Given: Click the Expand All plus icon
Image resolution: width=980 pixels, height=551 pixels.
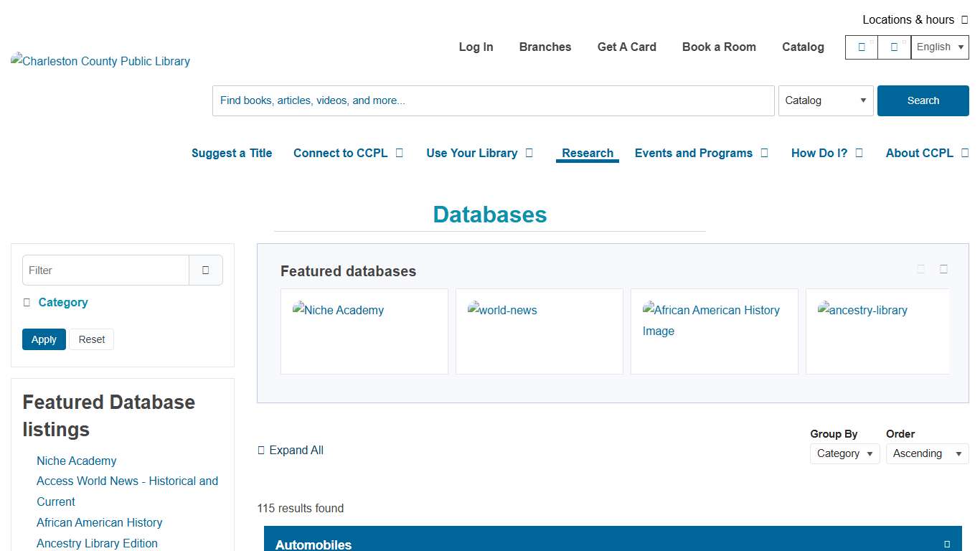Looking at the screenshot, I should pos(261,450).
